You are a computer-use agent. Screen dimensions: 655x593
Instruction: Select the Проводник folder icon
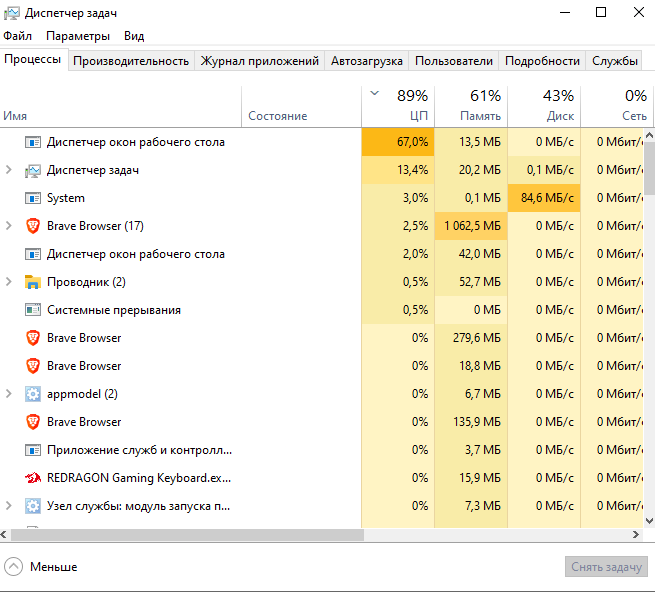coord(33,282)
